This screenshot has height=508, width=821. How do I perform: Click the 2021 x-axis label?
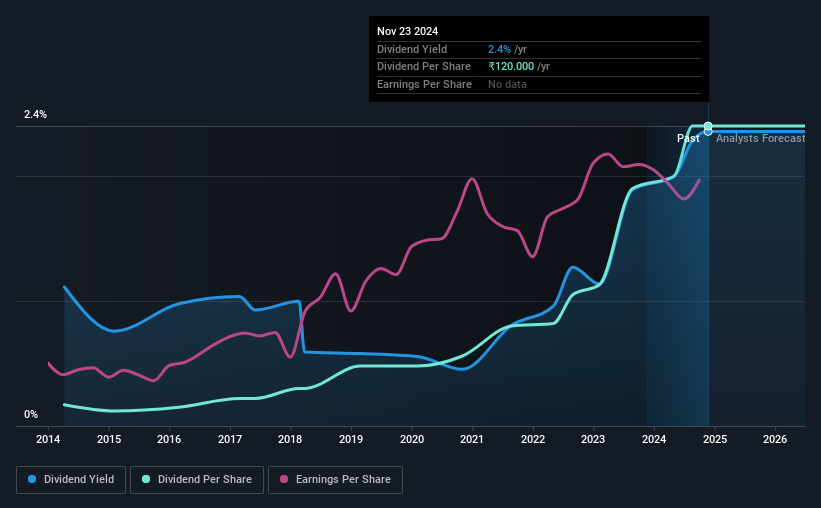tap(472, 439)
